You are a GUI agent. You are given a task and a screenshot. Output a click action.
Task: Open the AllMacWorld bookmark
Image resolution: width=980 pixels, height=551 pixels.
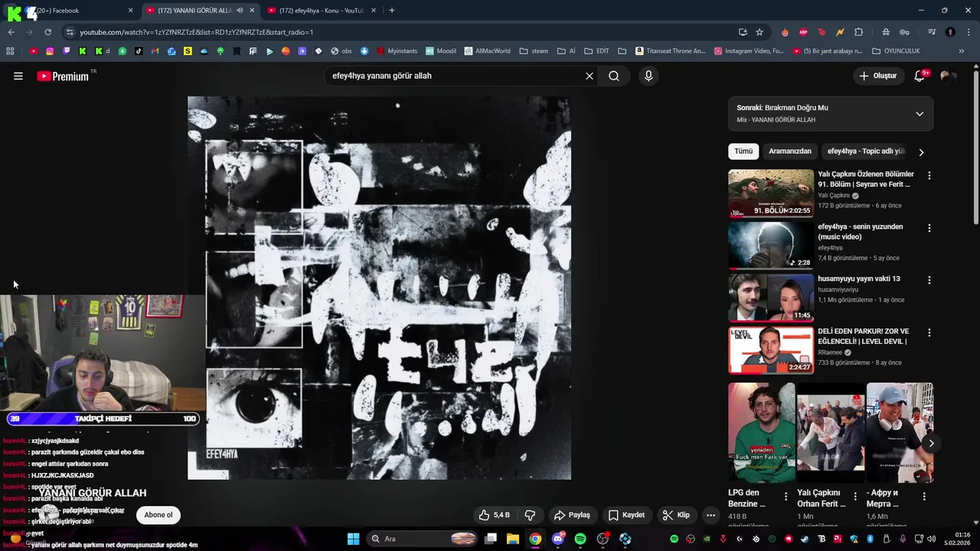pos(487,51)
